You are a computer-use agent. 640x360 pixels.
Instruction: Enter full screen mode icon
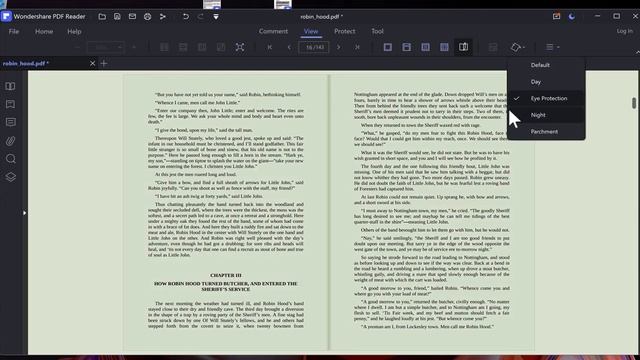[x=240, y=47]
